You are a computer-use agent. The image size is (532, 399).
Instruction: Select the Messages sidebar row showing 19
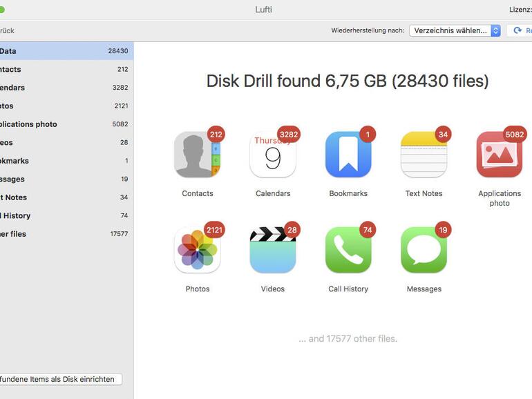(x=66, y=179)
